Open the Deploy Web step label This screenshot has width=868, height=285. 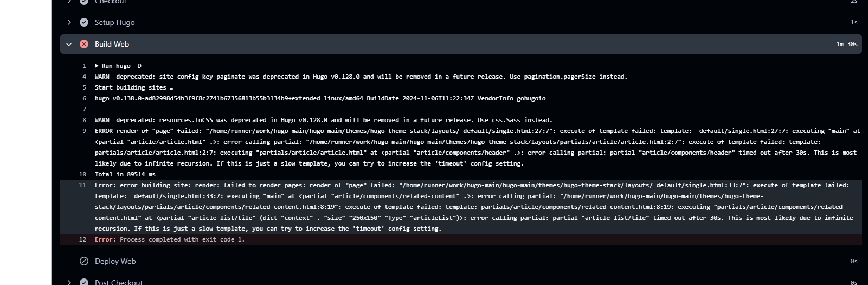[x=115, y=261]
